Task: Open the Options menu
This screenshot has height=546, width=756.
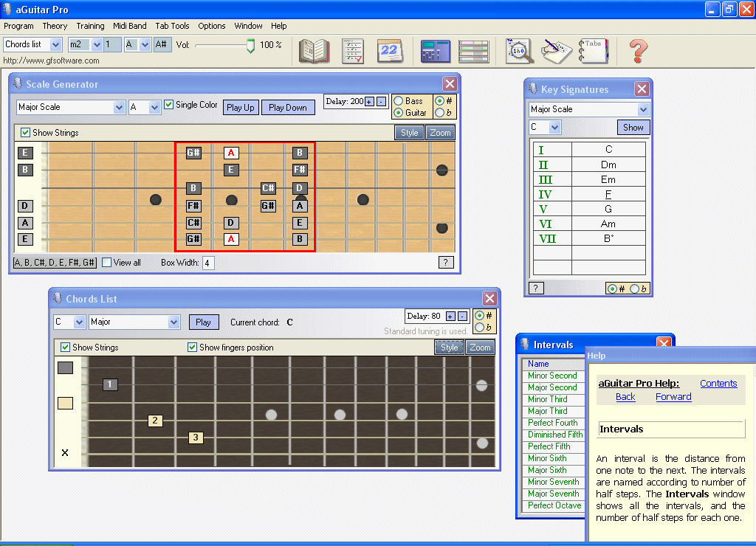Action: tap(212, 26)
